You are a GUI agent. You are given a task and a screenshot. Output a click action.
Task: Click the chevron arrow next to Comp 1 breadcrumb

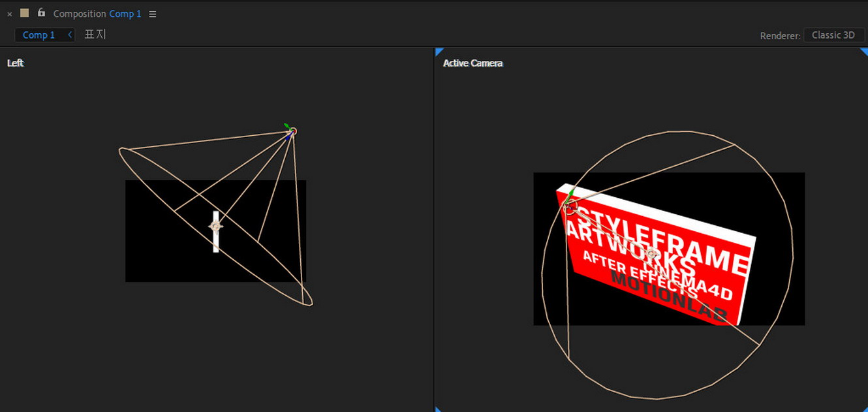tap(70, 35)
